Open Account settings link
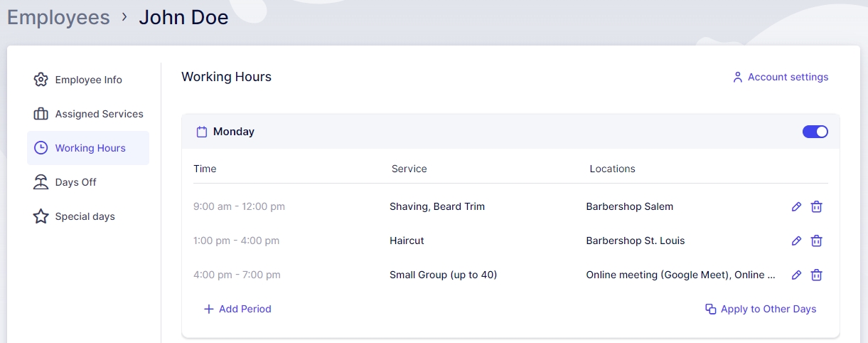Viewport: 868px width, 343px height. [788, 77]
